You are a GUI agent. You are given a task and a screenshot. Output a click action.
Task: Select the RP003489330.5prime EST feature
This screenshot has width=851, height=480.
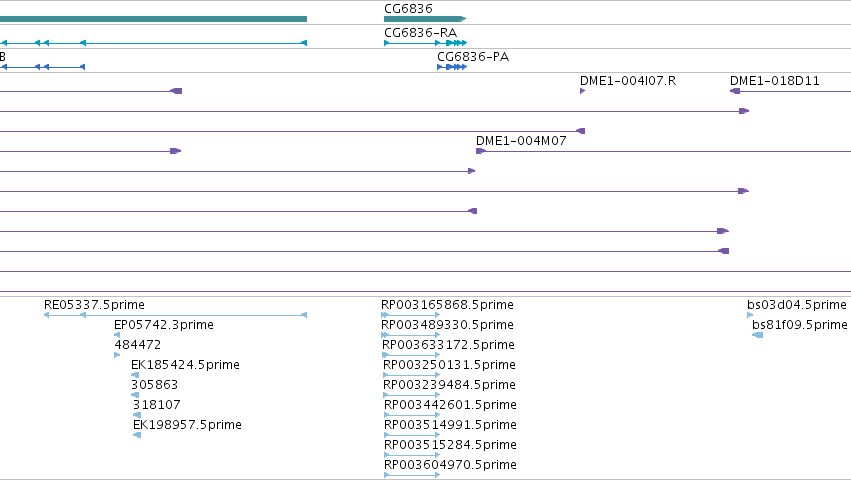coord(410,335)
